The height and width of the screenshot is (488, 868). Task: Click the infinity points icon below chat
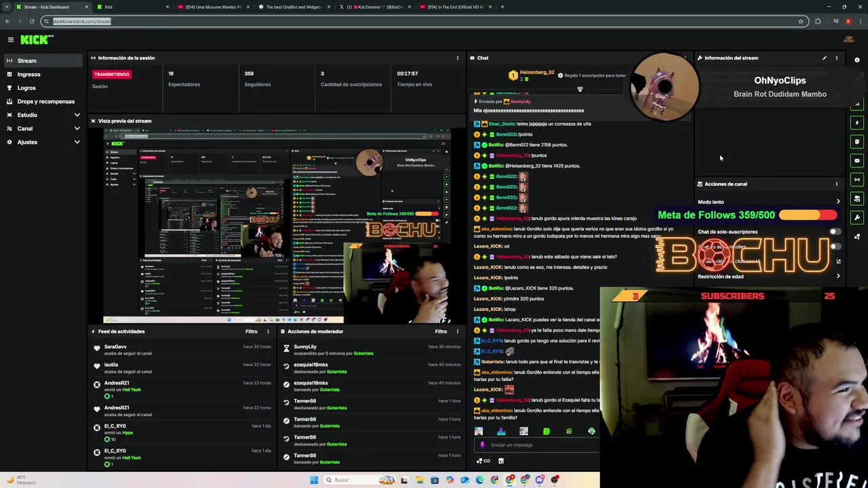(484, 461)
